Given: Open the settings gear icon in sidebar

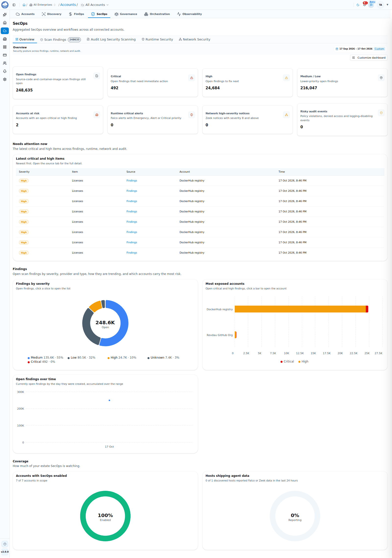Looking at the screenshot, I should (5, 79).
